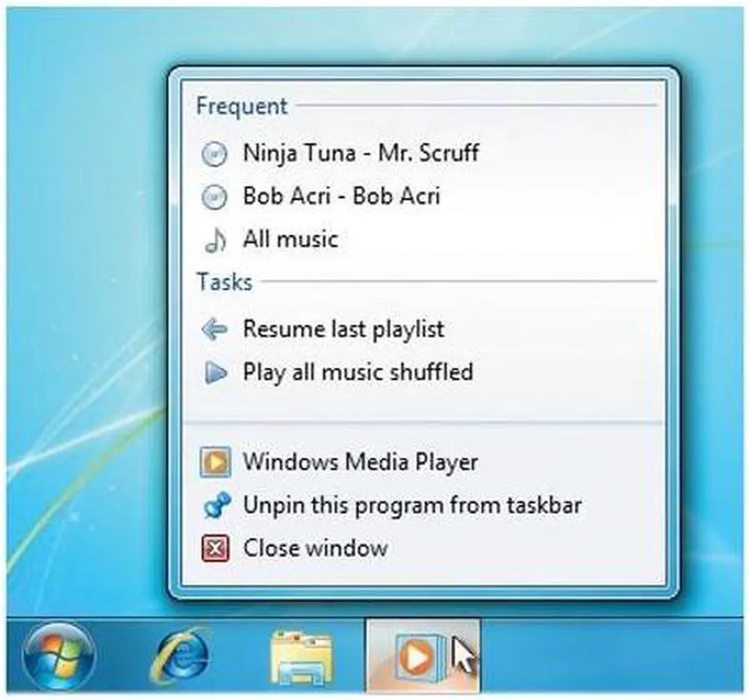
Task: Select "Bob Acri - Bob Acri" entry
Action: coord(341,196)
